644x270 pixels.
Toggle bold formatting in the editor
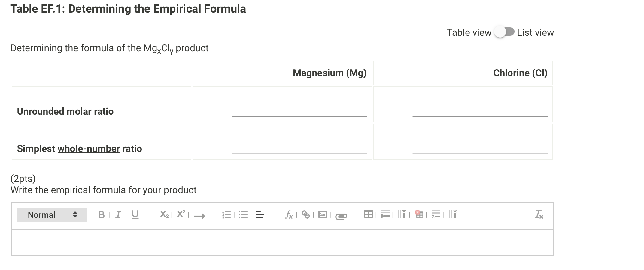(x=102, y=214)
